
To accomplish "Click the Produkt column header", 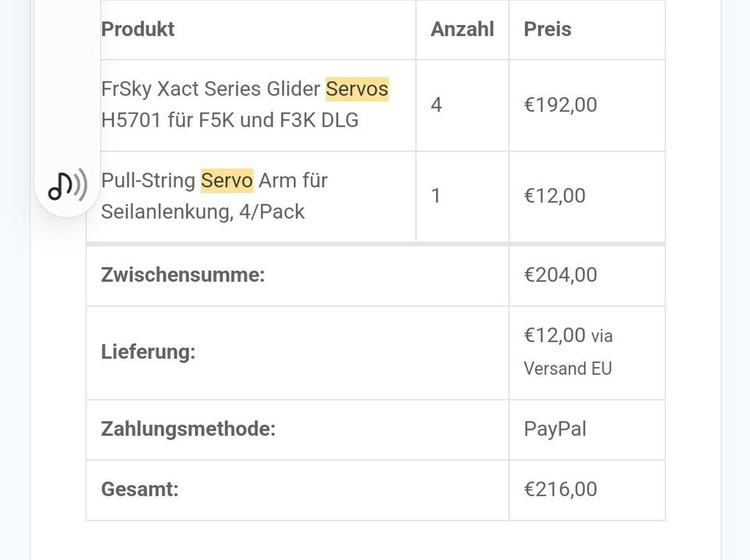I will pos(137,29).
